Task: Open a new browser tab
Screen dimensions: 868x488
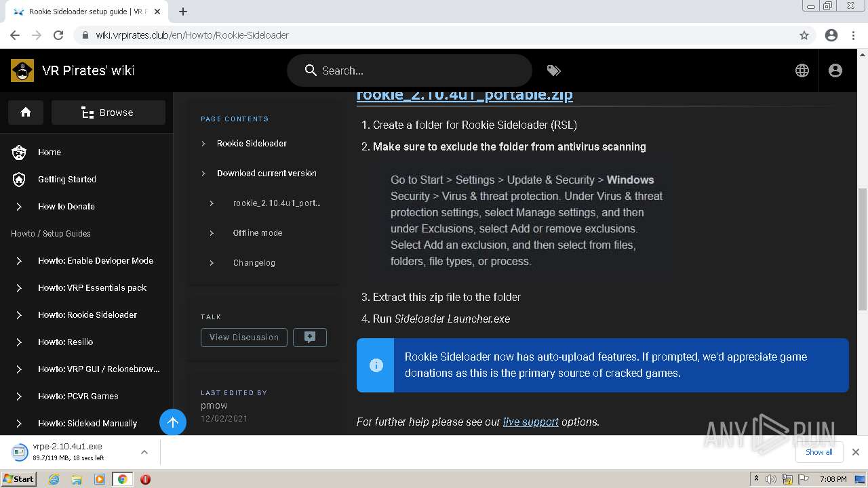Action: 183,12
